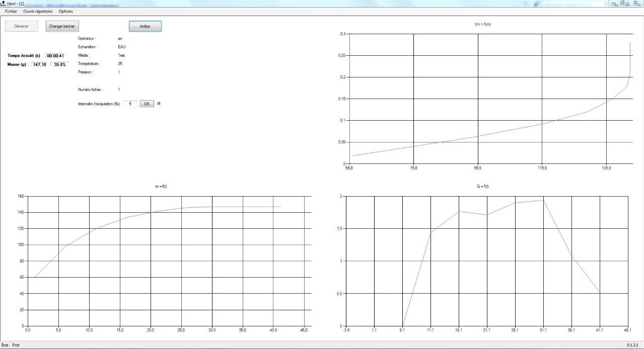This screenshot has width=644, height=349.
Task: Click the Host application icon in title bar
Action: [x=3, y=3]
